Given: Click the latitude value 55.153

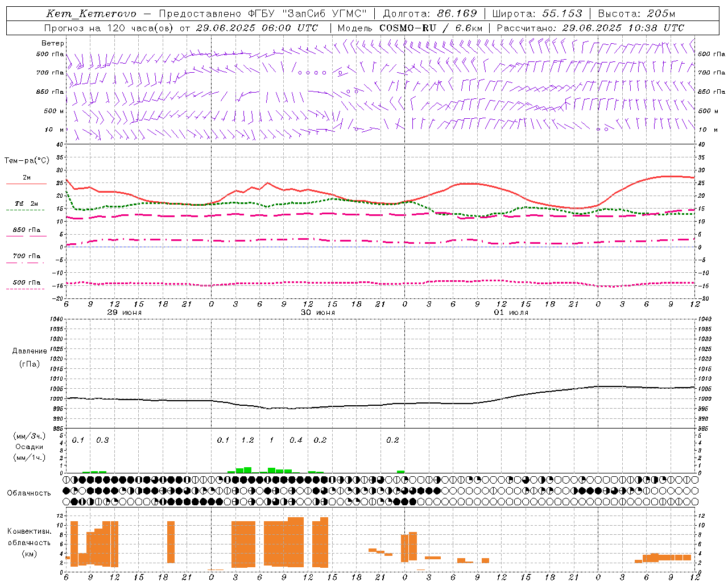Looking at the screenshot, I should coord(562,14).
